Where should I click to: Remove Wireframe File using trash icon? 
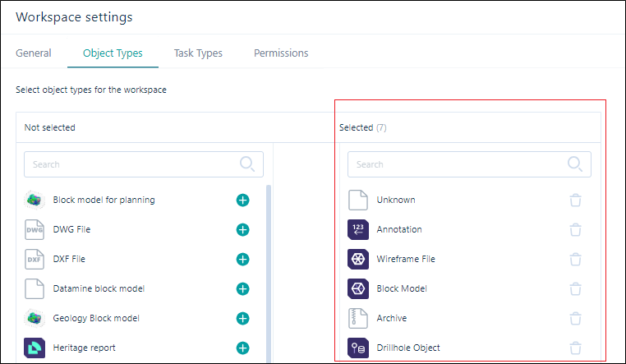[x=575, y=259]
